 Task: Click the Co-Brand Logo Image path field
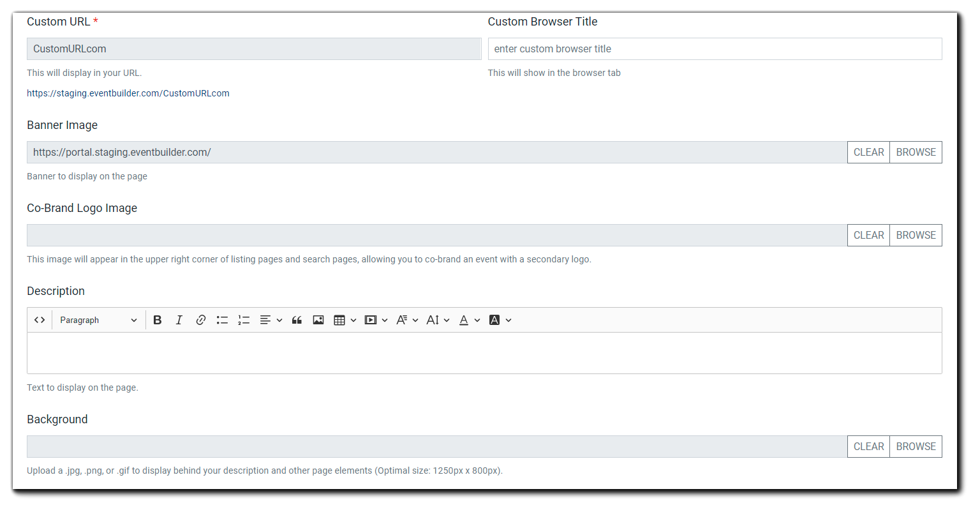(x=437, y=236)
